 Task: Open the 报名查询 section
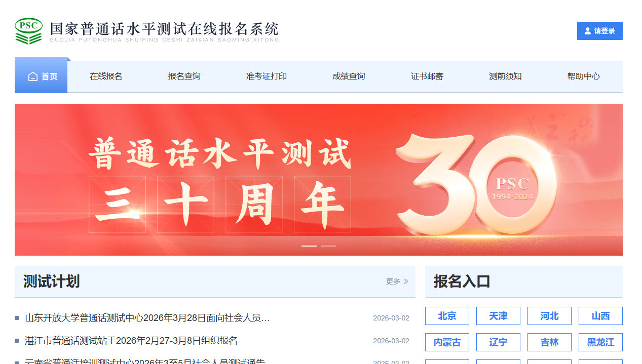coord(184,76)
